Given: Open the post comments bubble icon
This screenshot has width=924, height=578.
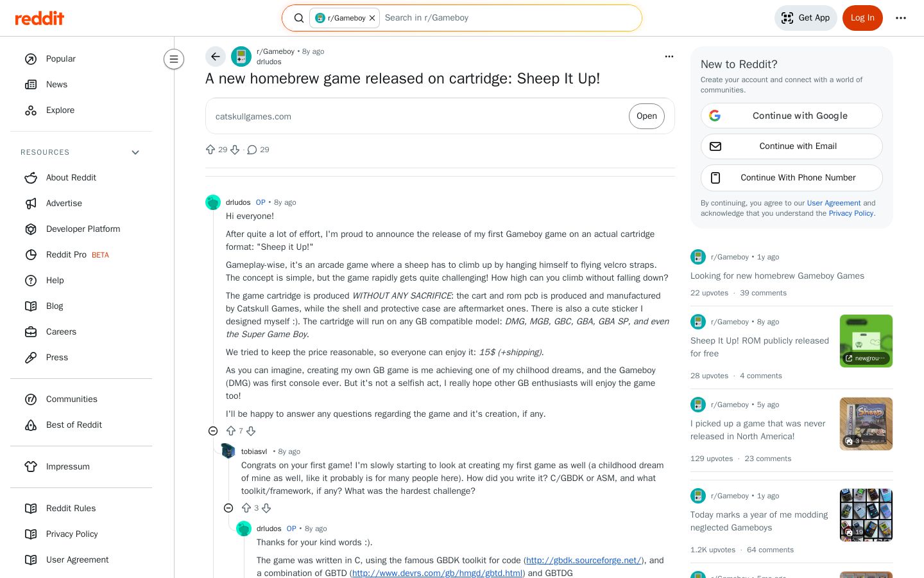Looking at the screenshot, I should [252, 150].
